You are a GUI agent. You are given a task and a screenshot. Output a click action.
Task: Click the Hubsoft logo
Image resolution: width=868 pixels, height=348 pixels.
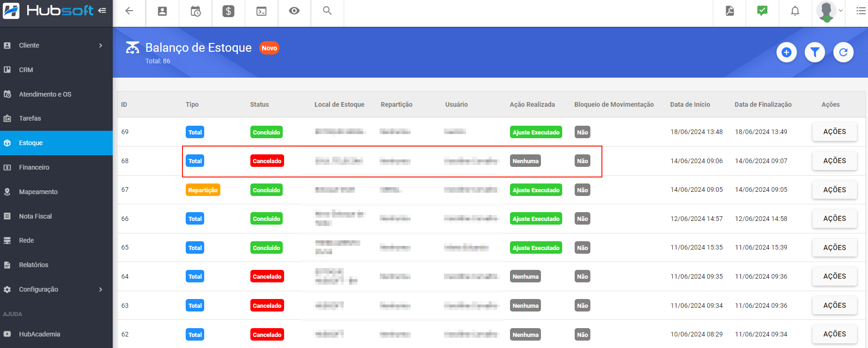pyautogui.click(x=48, y=11)
